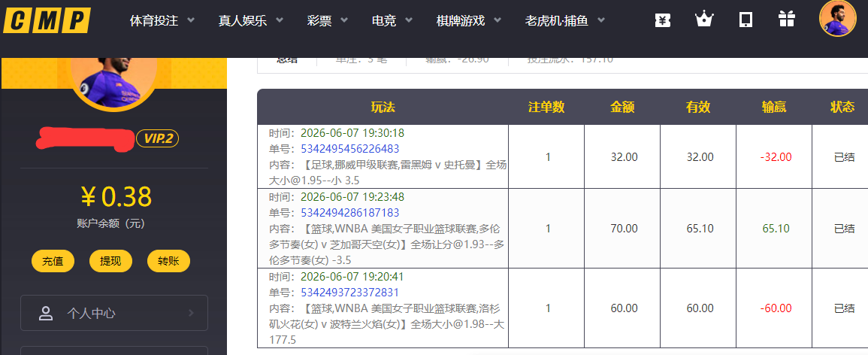The image size is (868, 355).
Task: Open the user avatar in header
Action: point(837,19)
